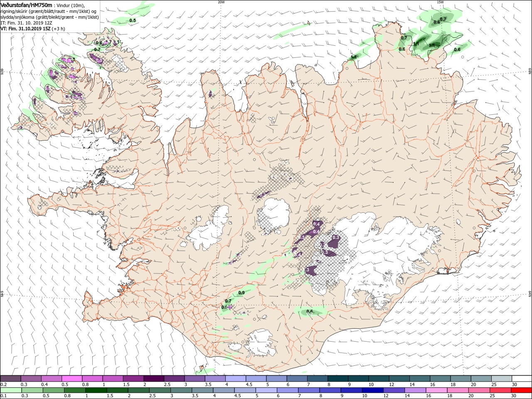Click the palest green swatch starting at 0.1 in the lower scale
Image resolution: width=532 pixels, height=399 pixels.
[x=11, y=390]
